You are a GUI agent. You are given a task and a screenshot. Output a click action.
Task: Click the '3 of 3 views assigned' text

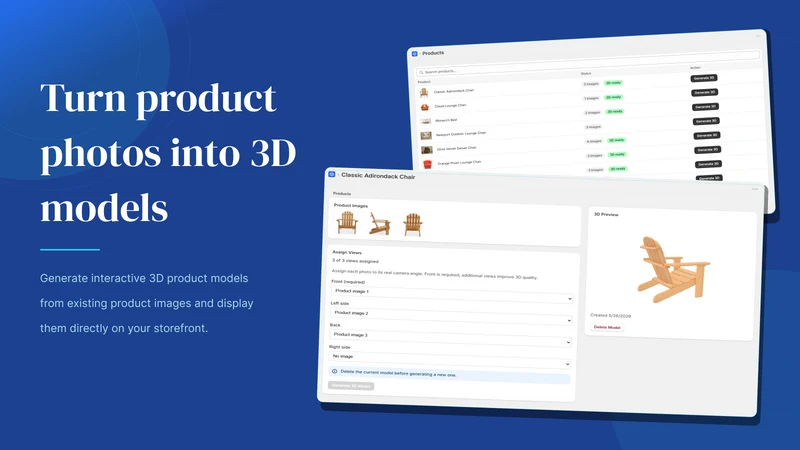click(x=356, y=261)
